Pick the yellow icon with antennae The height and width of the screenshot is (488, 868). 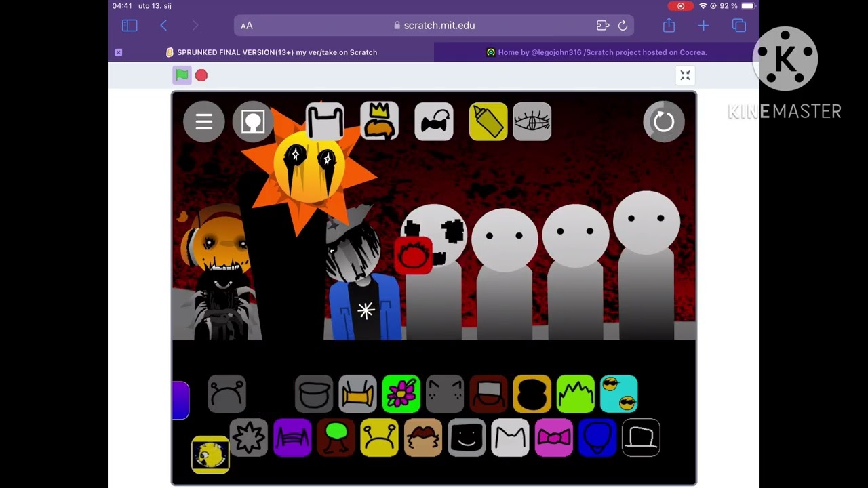pyautogui.click(x=379, y=438)
